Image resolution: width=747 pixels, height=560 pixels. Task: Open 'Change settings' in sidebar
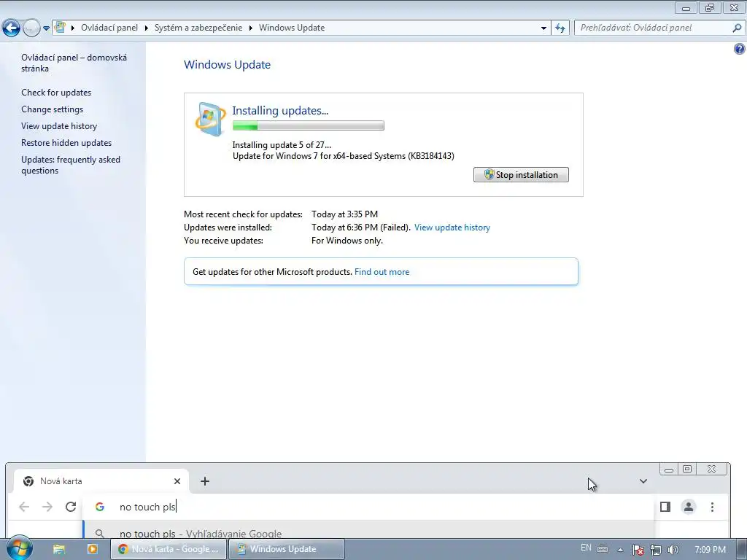point(52,109)
